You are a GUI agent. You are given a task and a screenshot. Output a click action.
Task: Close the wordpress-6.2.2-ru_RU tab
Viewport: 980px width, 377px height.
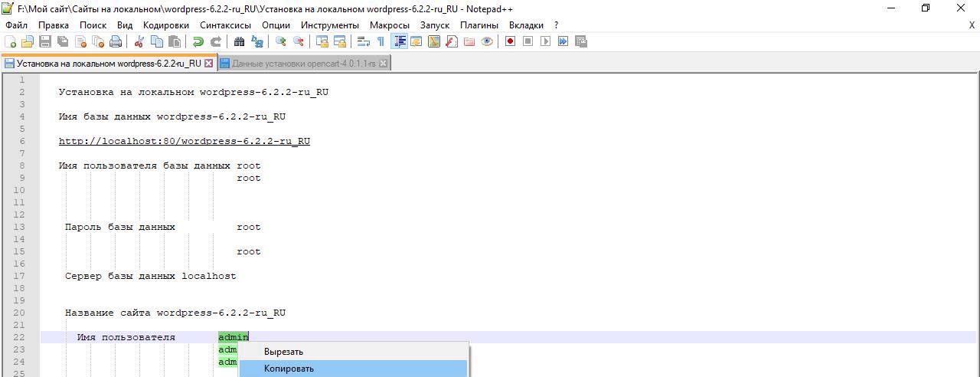pos(209,64)
